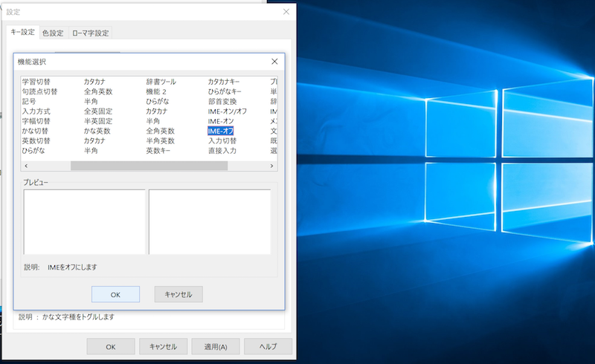The width and height of the screenshot is (595, 364).
Task: Select 辞書ツール in the function list
Action: (161, 82)
